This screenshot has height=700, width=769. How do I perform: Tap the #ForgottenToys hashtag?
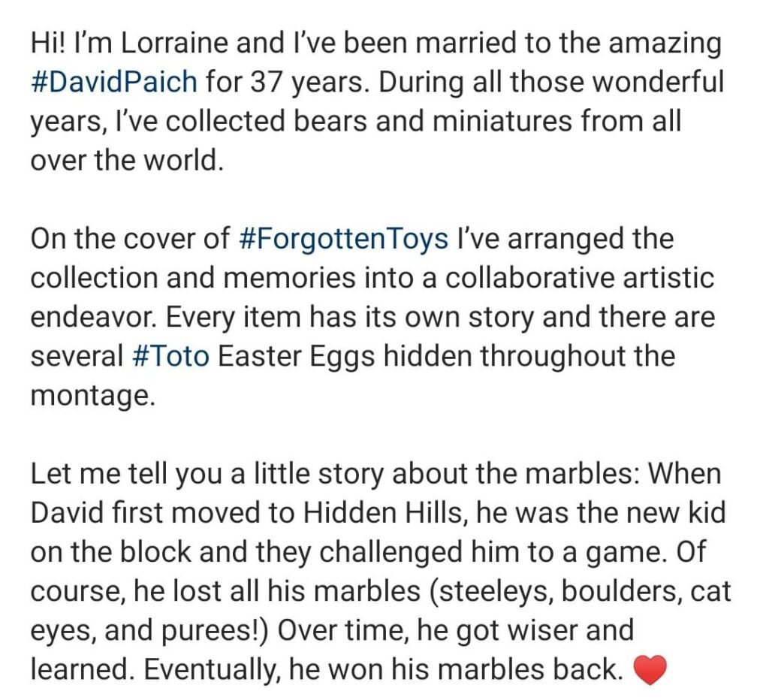[x=342, y=239]
